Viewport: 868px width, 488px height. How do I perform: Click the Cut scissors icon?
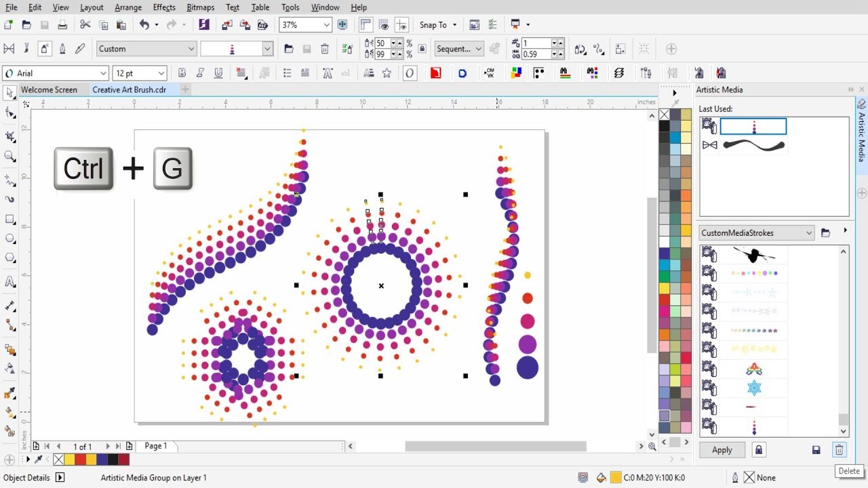85,25
